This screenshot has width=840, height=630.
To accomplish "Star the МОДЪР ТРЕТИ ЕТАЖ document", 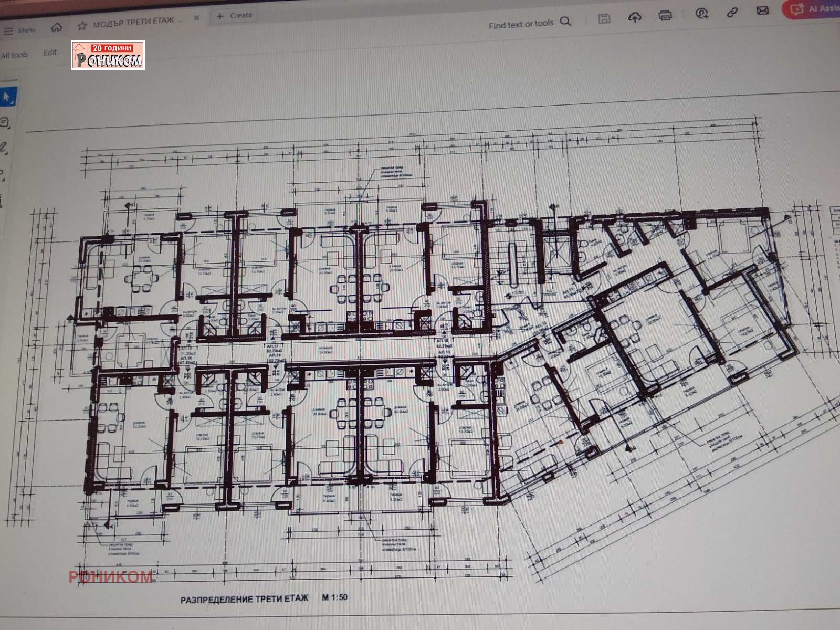I will 82,25.
